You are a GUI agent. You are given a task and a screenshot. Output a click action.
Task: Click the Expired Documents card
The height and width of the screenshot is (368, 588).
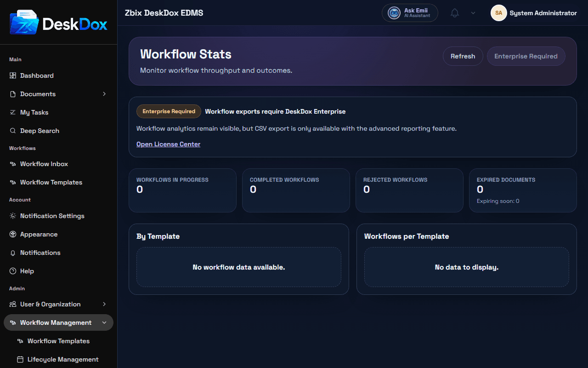tap(523, 190)
